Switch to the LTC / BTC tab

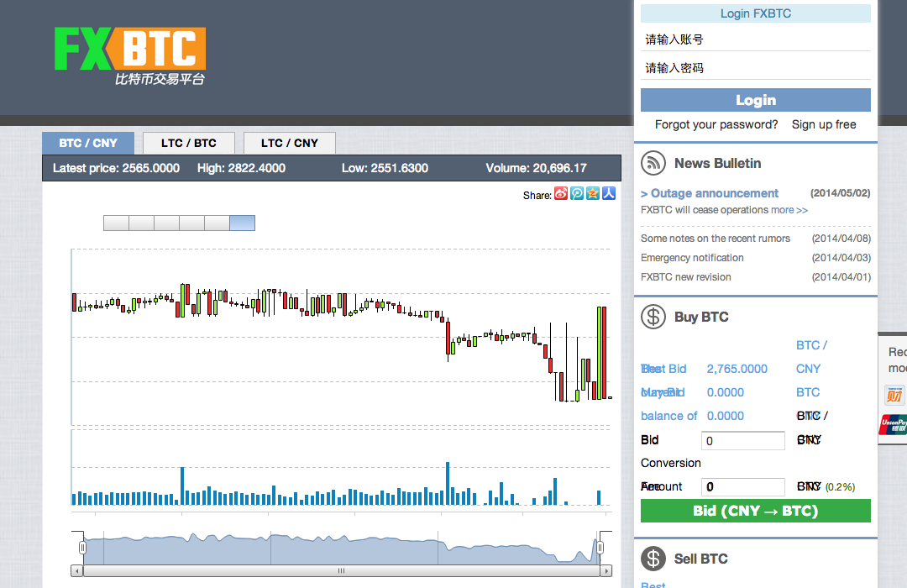click(x=188, y=143)
